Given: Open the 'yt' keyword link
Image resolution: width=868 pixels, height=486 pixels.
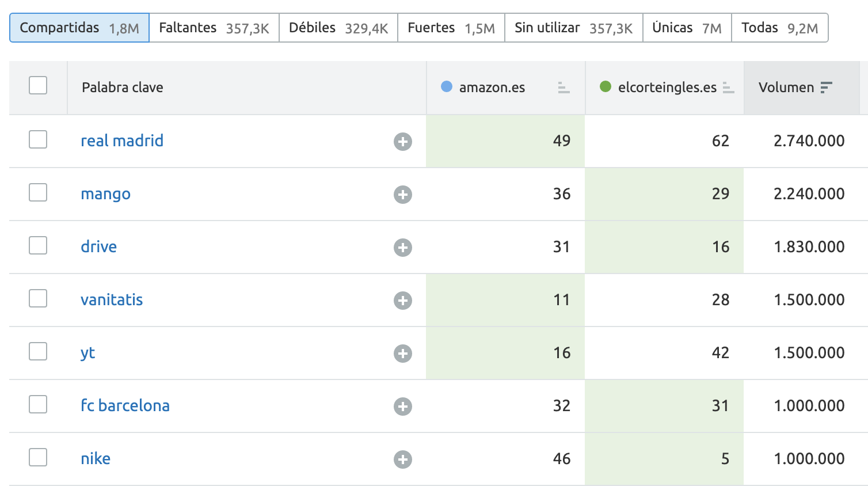Looking at the screenshot, I should click(87, 353).
